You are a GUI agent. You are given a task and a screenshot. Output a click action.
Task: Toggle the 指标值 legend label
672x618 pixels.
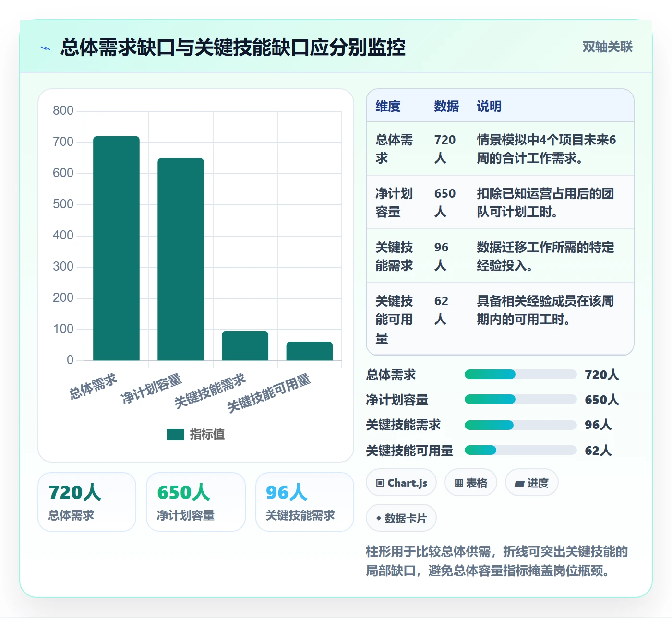[x=207, y=435]
